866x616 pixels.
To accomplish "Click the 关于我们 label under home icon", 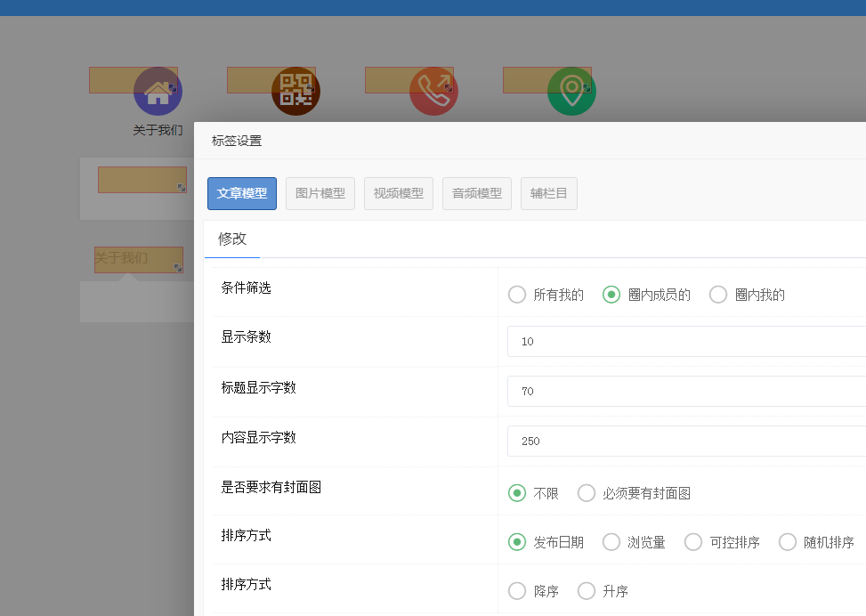I will (x=158, y=130).
